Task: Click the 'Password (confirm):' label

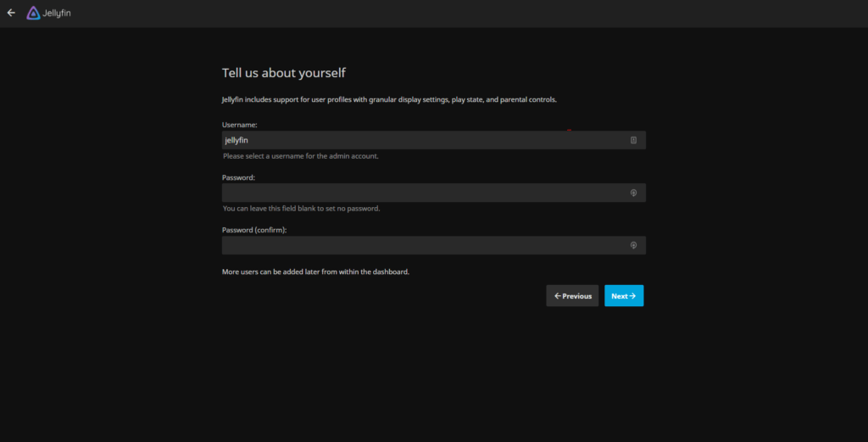Action: pos(254,230)
